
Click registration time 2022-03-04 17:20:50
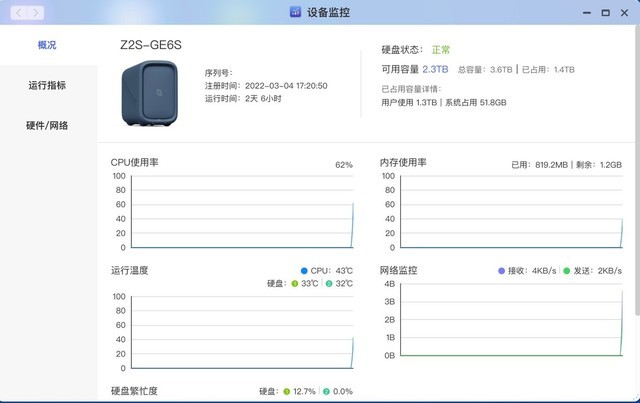(286, 86)
